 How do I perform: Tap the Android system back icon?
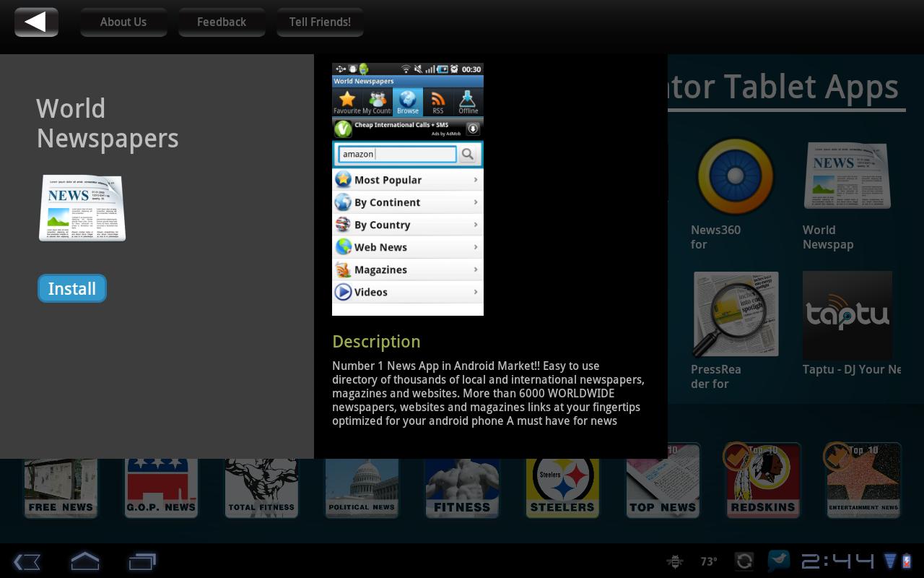(x=27, y=561)
